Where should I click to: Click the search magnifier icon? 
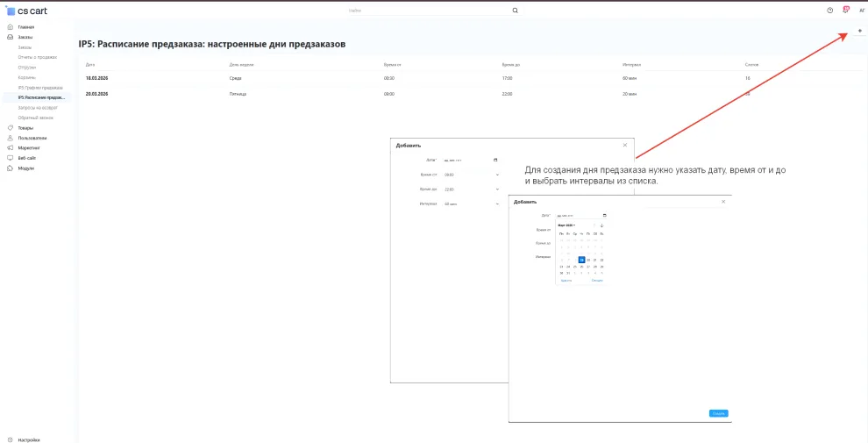pyautogui.click(x=515, y=10)
